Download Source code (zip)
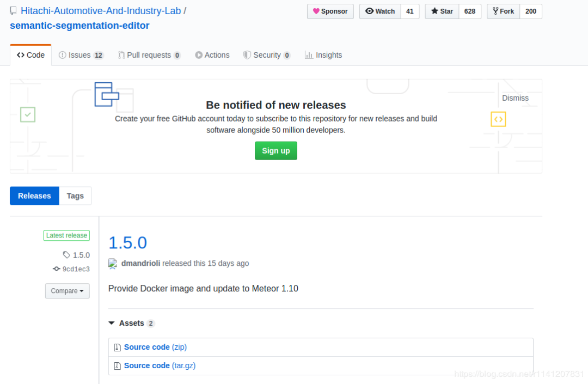The width and height of the screenshot is (588, 384). coord(155,348)
